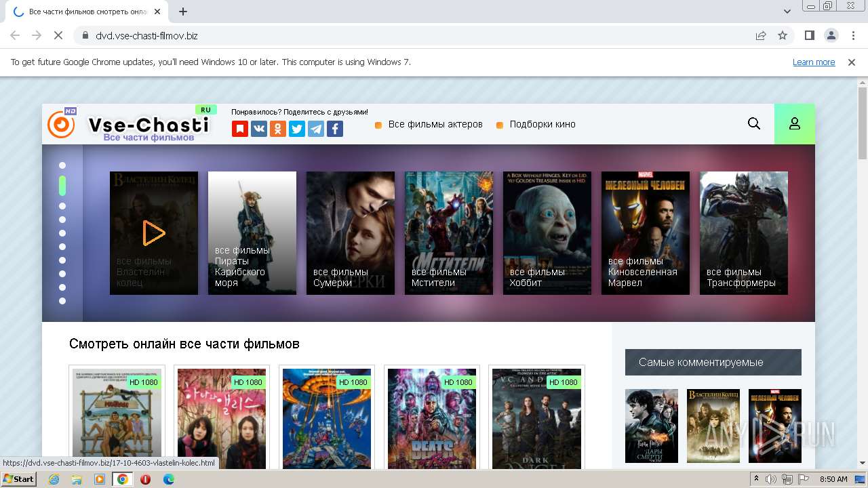Select the fourth carousel dot
Image resolution: width=868 pixels, height=488 pixels.
click(62, 220)
